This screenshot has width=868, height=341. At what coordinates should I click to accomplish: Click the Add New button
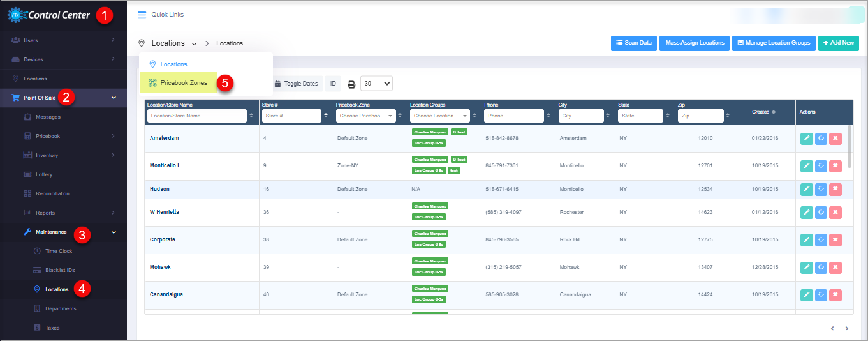838,43
